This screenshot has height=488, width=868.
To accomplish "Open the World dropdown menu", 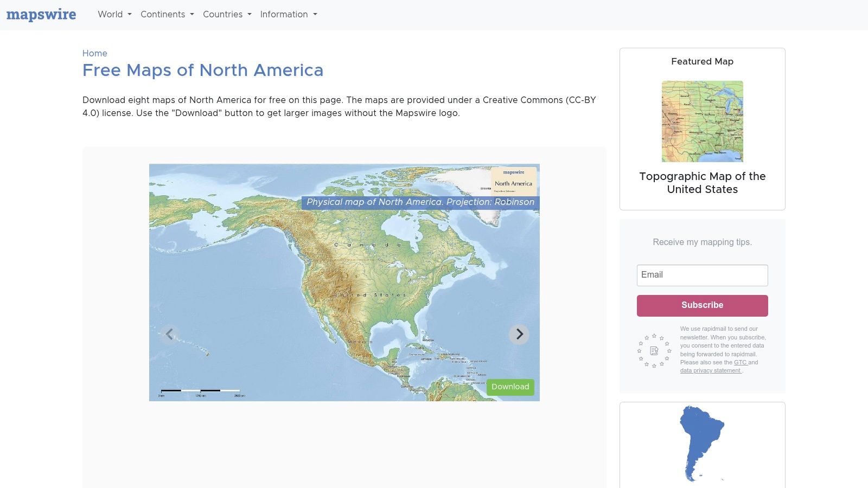I will (114, 15).
